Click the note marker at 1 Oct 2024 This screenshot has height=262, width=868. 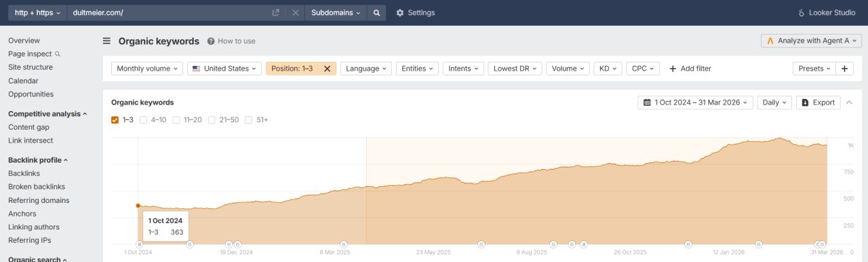coord(139,244)
